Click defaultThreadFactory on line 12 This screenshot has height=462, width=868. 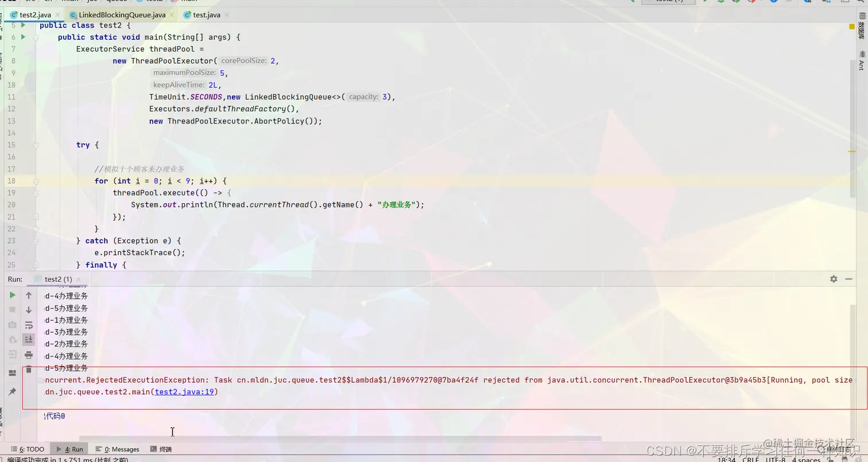coord(241,109)
